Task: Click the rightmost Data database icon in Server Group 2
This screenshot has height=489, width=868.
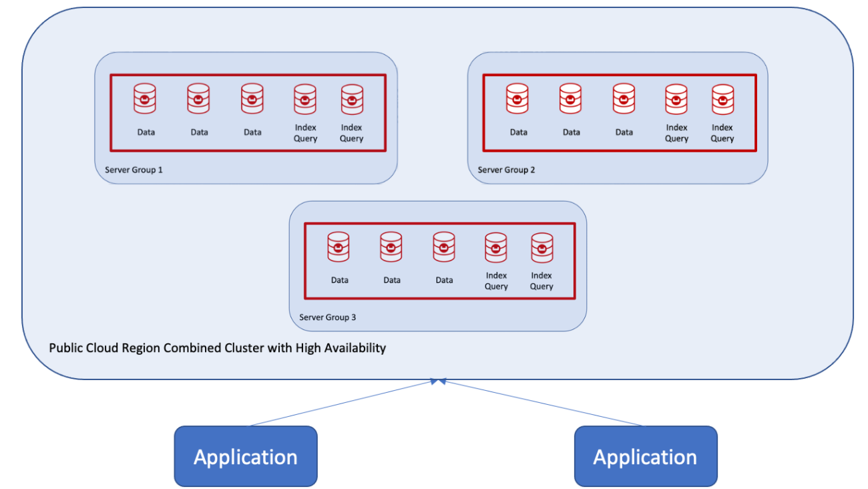Action: (x=624, y=99)
